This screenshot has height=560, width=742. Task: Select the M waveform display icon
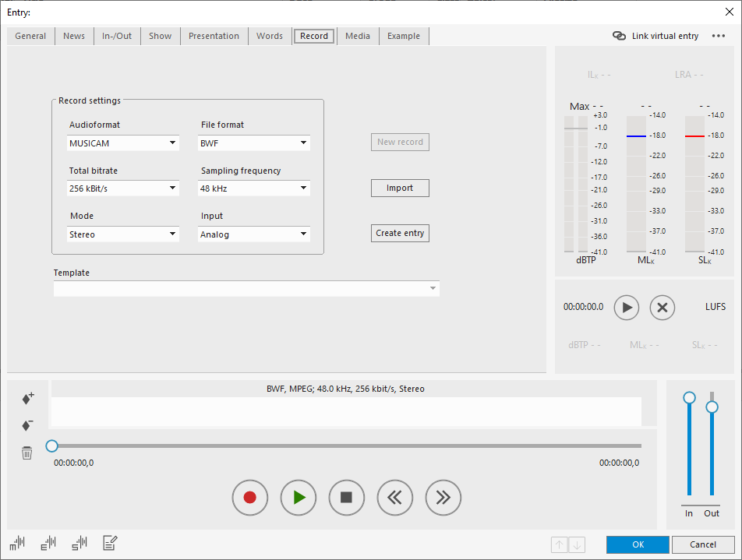point(16,543)
